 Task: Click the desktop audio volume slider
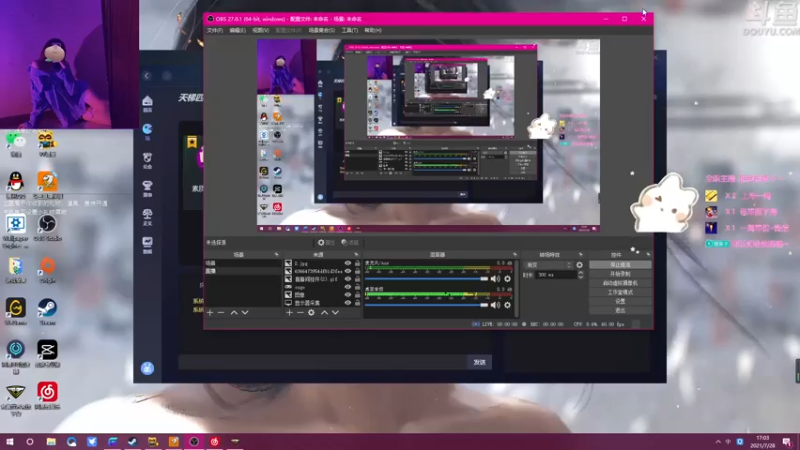(x=426, y=305)
